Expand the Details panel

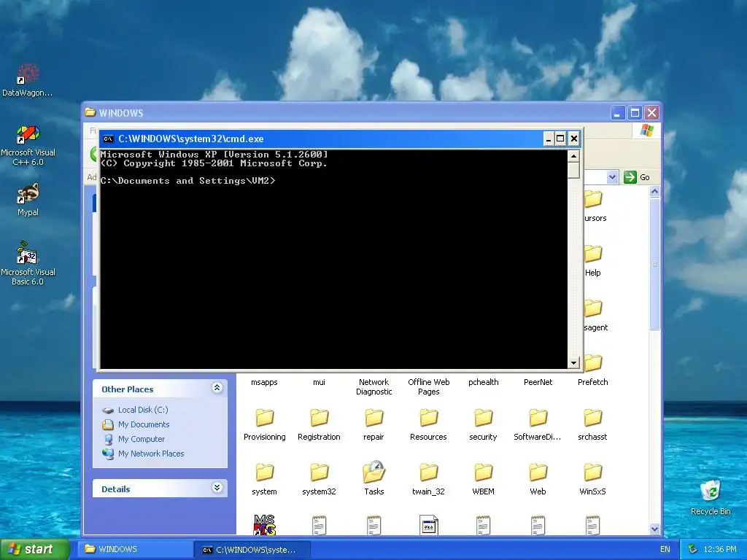(x=217, y=488)
